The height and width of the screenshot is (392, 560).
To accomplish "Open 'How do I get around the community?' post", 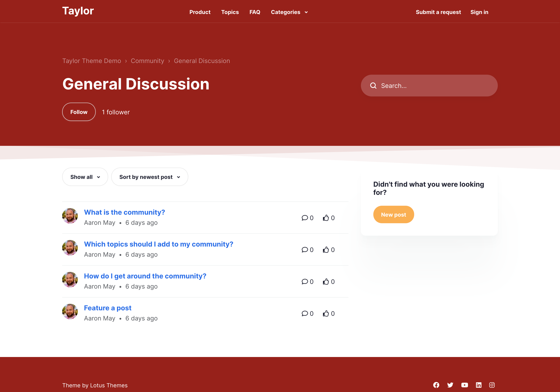I will [x=145, y=276].
